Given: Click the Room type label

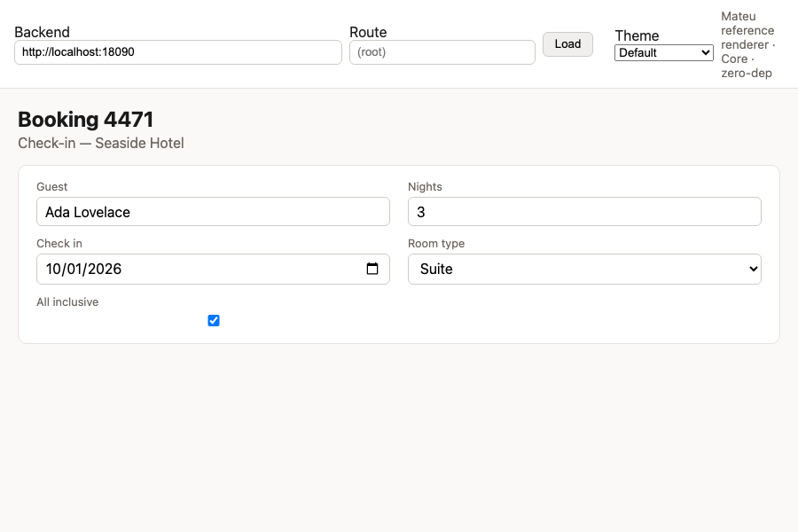Looking at the screenshot, I should (435, 243).
